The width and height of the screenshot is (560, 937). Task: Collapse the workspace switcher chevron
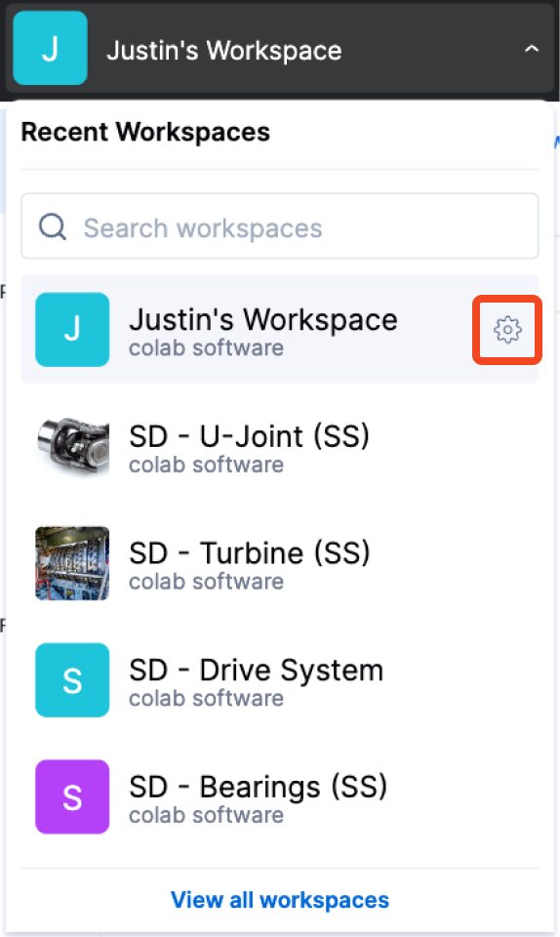(x=532, y=49)
